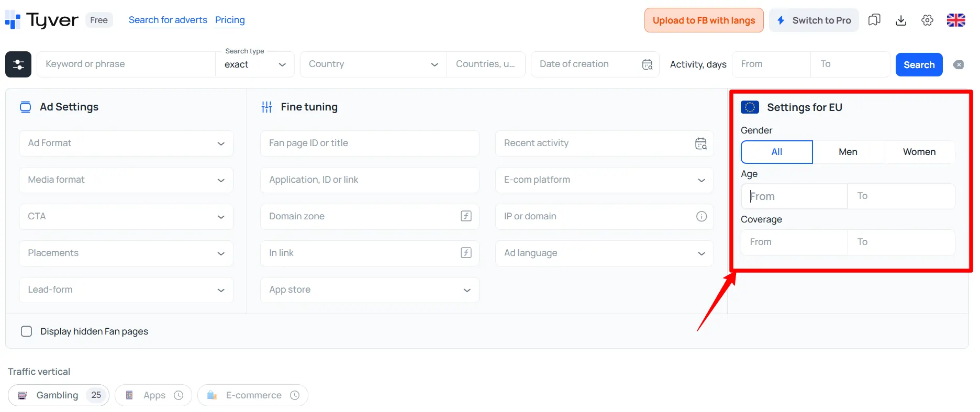Open the bookmarks icon in header
The width and height of the screenshot is (980, 412).
click(874, 20)
